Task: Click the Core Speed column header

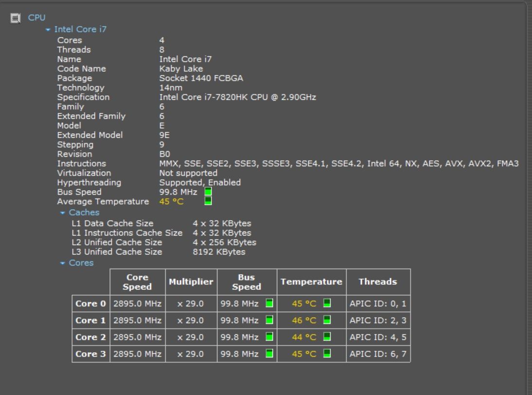Action: (138, 282)
